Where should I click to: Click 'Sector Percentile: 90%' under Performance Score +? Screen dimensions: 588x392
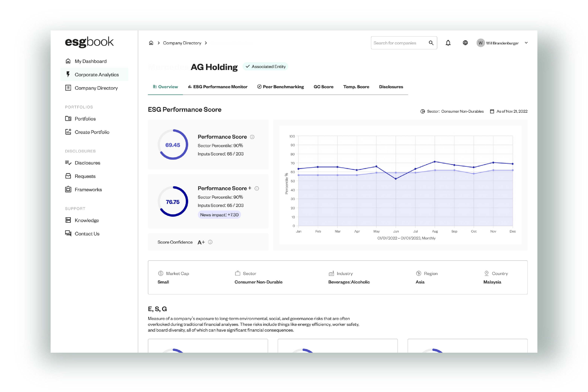220,197
